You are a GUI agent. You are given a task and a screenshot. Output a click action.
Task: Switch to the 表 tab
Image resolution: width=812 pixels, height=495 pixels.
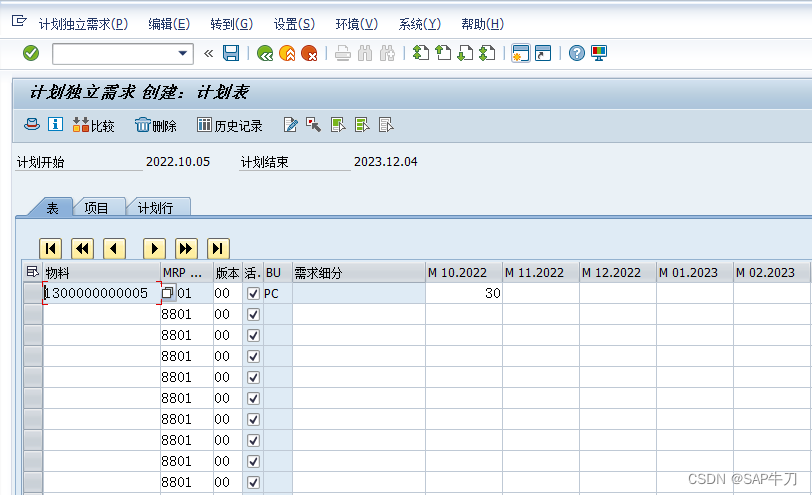(x=52, y=208)
